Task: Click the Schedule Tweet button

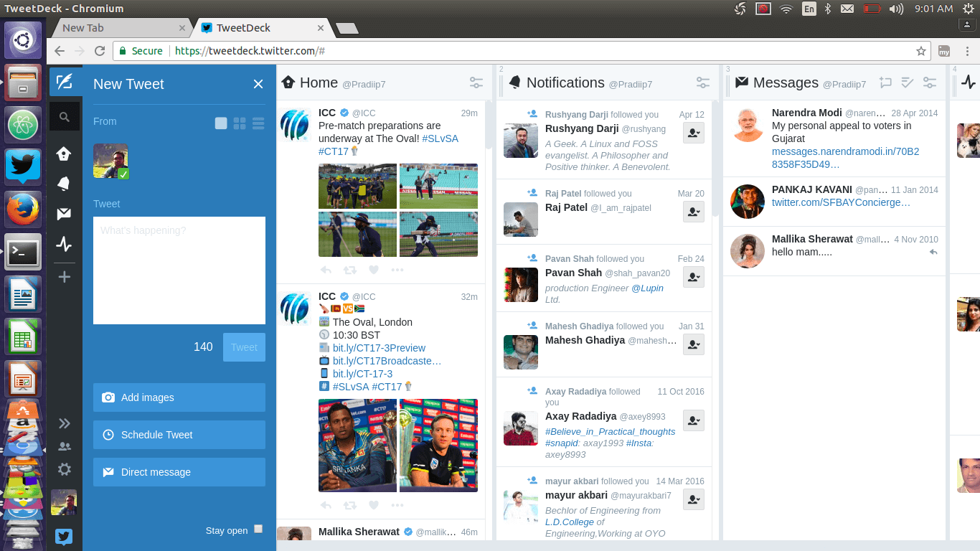Action: [179, 435]
